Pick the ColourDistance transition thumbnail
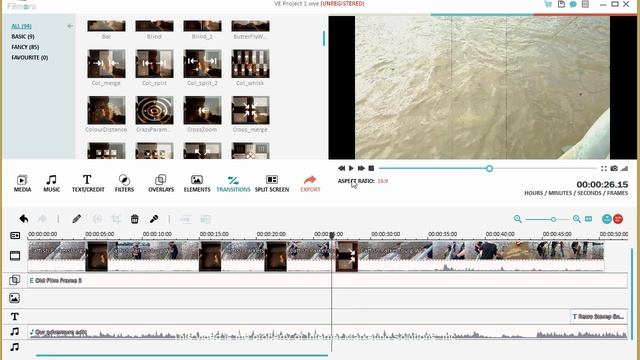This screenshot has width=640, height=360. pos(106,110)
